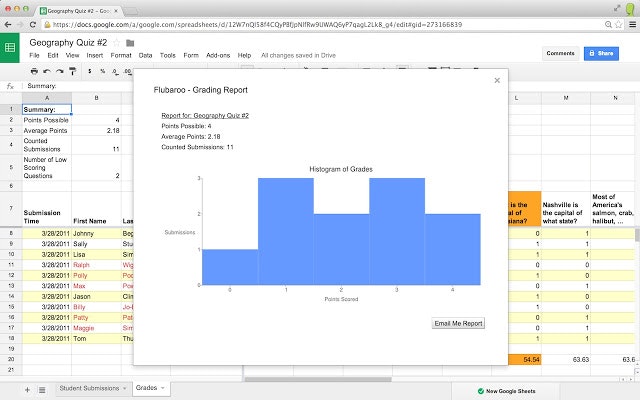Click the browser URL address field
Image resolution: width=640 pixels, height=400 pixels.
[x=322, y=24]
